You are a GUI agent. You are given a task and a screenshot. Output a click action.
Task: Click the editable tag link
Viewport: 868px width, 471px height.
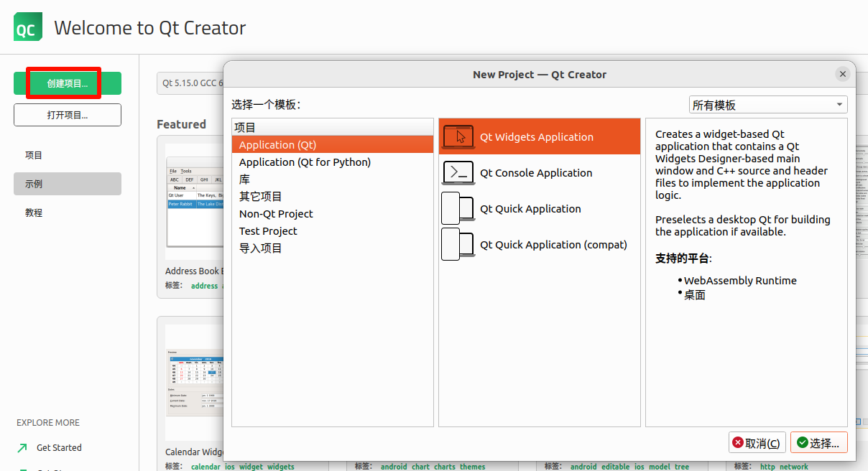(x=616, y=467)
